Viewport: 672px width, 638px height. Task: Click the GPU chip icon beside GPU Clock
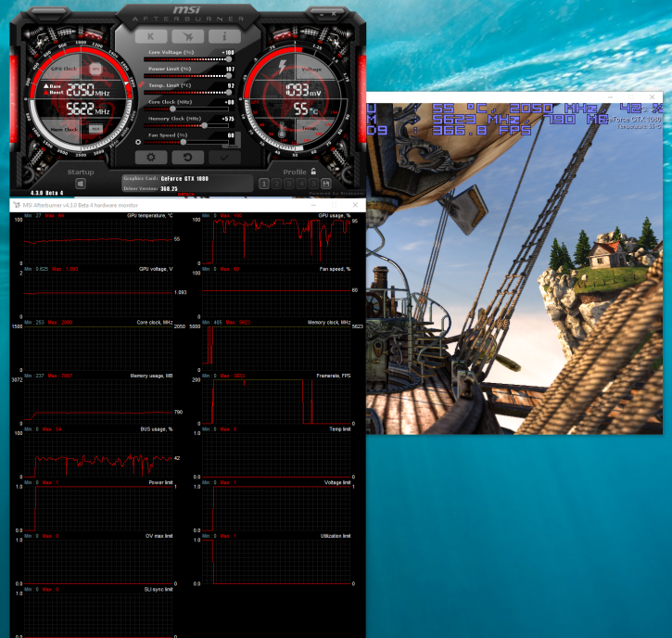95,69
